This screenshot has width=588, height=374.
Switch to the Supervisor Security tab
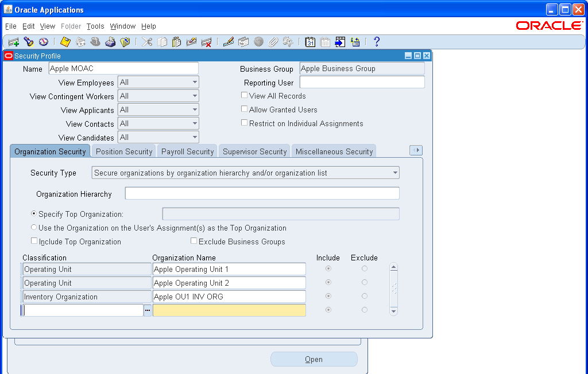(x=254, y=151)
